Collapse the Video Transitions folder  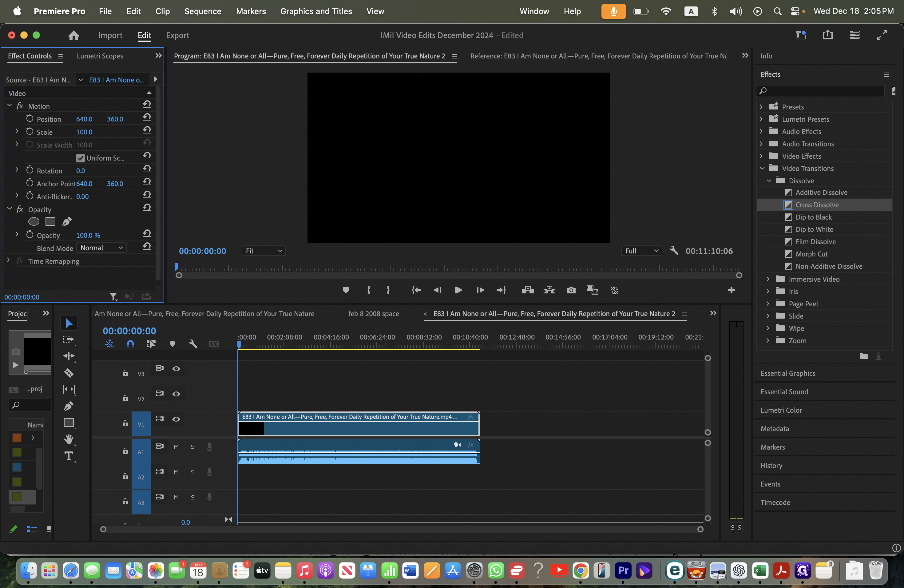(x=762, y=168)
